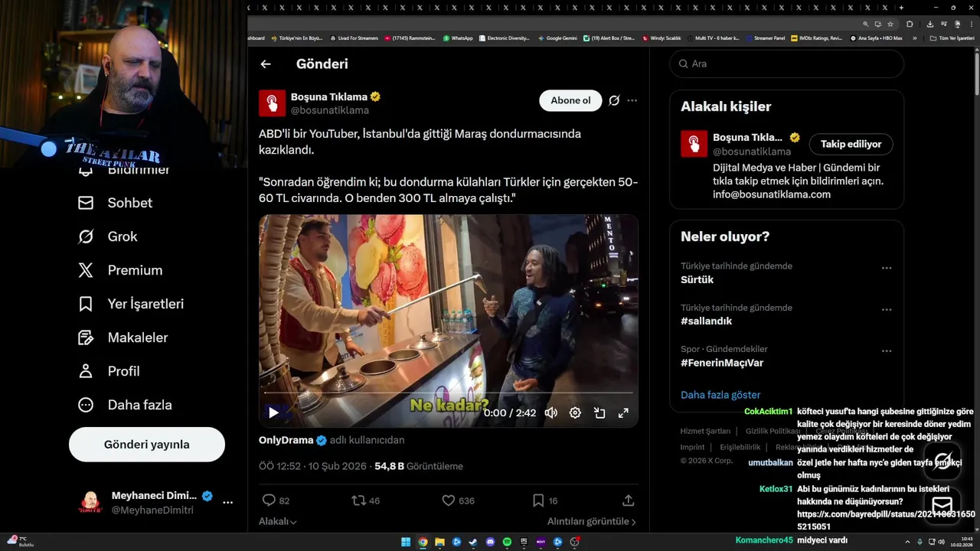The image size is (980, 551).
Task: Open browser extensions puzzle icon
Action: point(910,24)
